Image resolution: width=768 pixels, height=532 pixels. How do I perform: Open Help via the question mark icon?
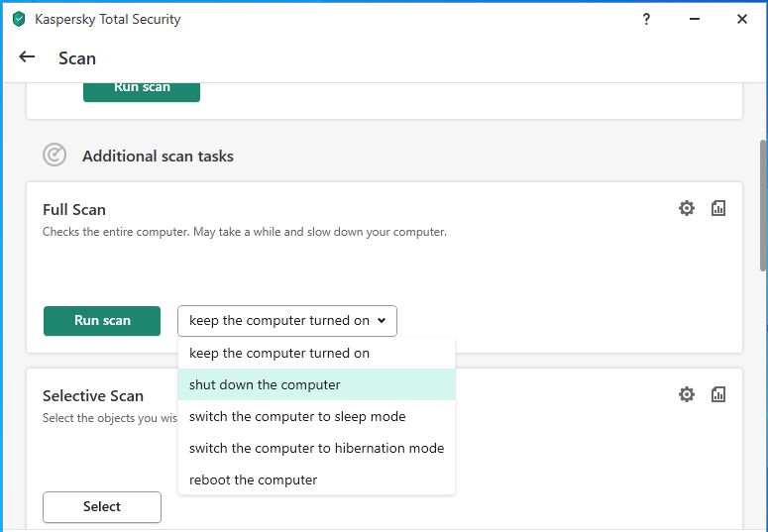[646, 19]
